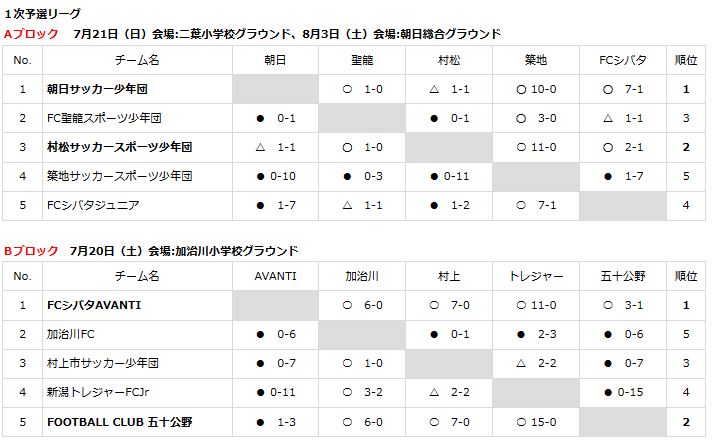Click the Bブロック red heading
Screen dimensions: 713x442
(31, 251)
